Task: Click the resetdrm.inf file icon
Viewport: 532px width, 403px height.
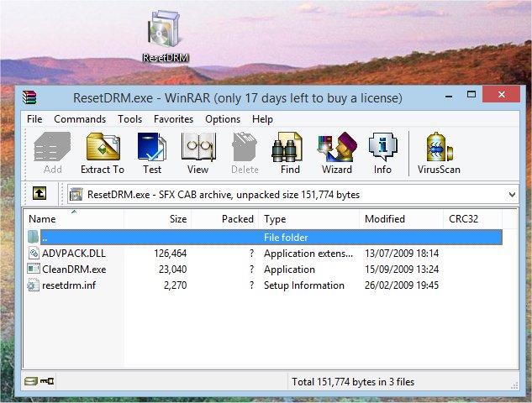Action: pos(34,285)
